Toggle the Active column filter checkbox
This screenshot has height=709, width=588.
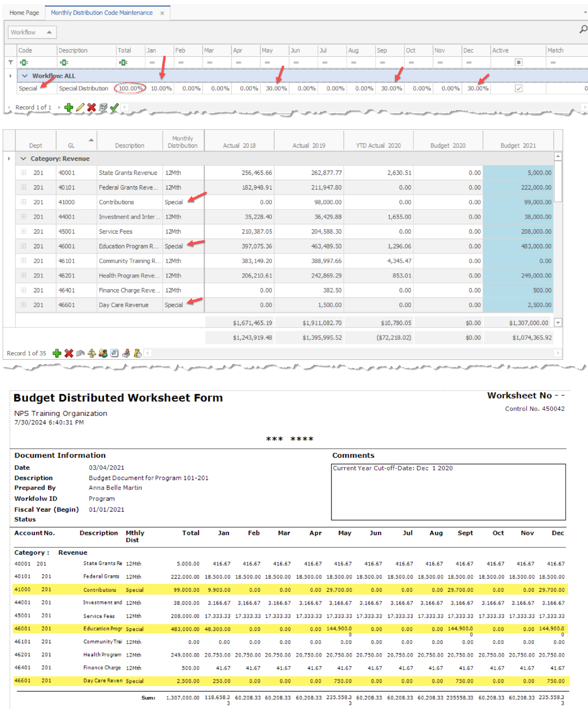point(519,62)
